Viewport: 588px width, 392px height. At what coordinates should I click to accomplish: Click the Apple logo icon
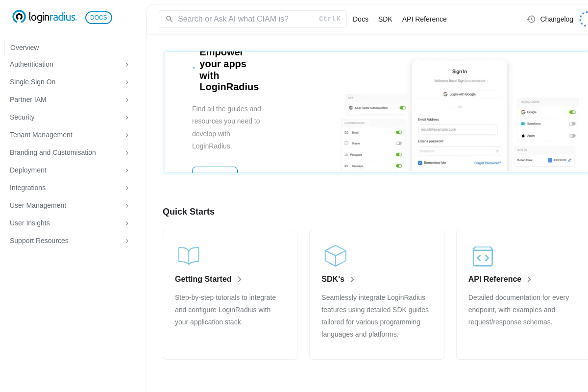[523, 135]
